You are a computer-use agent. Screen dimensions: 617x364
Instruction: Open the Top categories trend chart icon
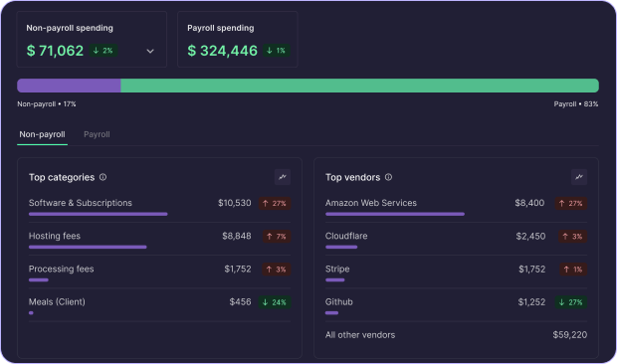click(283, 177)
